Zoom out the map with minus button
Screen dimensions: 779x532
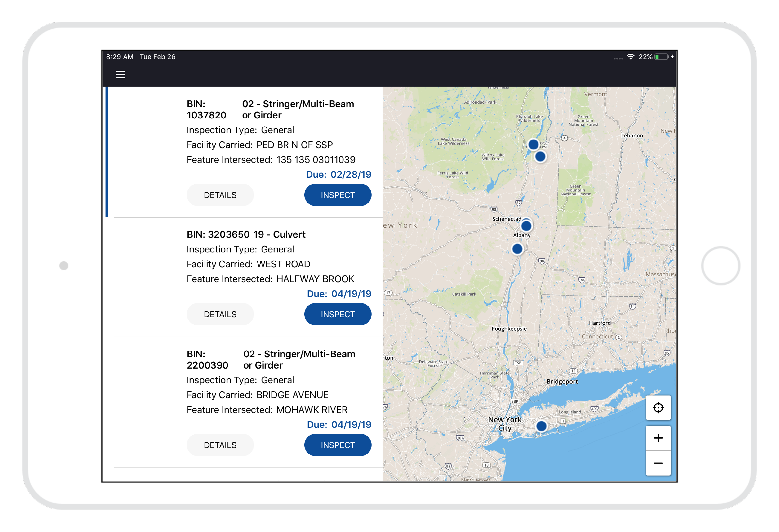658,463
